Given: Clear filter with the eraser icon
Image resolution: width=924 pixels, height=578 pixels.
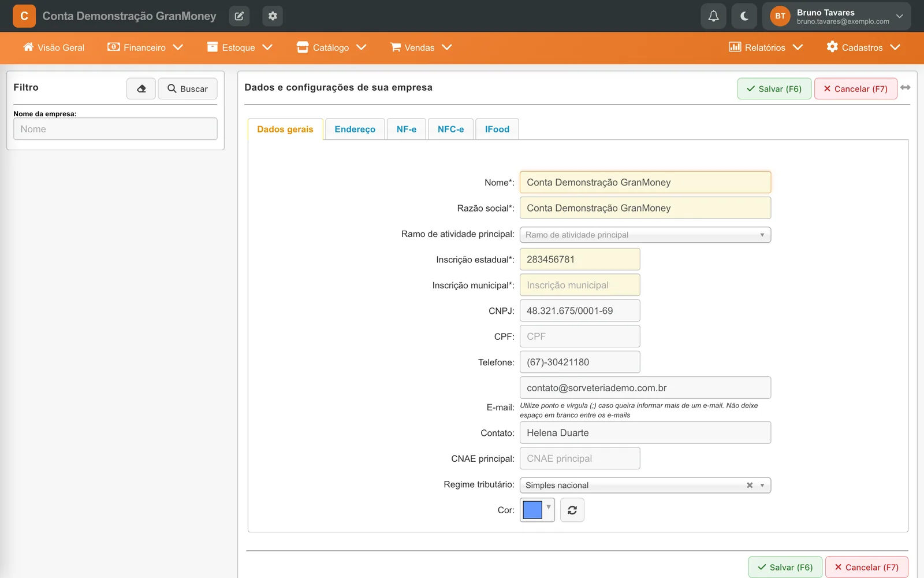Looking at the screenshot, I should [141, 88].
